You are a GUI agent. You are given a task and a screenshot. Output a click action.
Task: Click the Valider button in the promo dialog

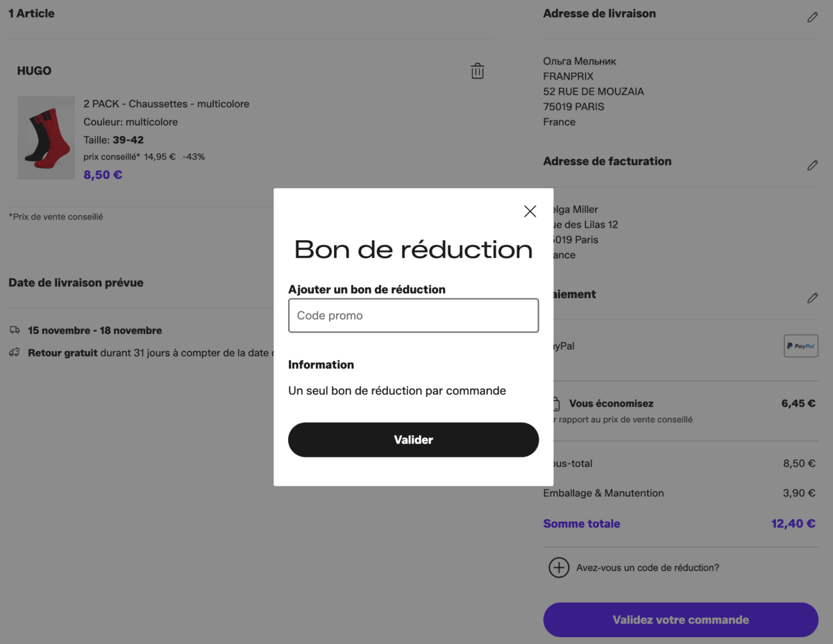coord(413,439)
